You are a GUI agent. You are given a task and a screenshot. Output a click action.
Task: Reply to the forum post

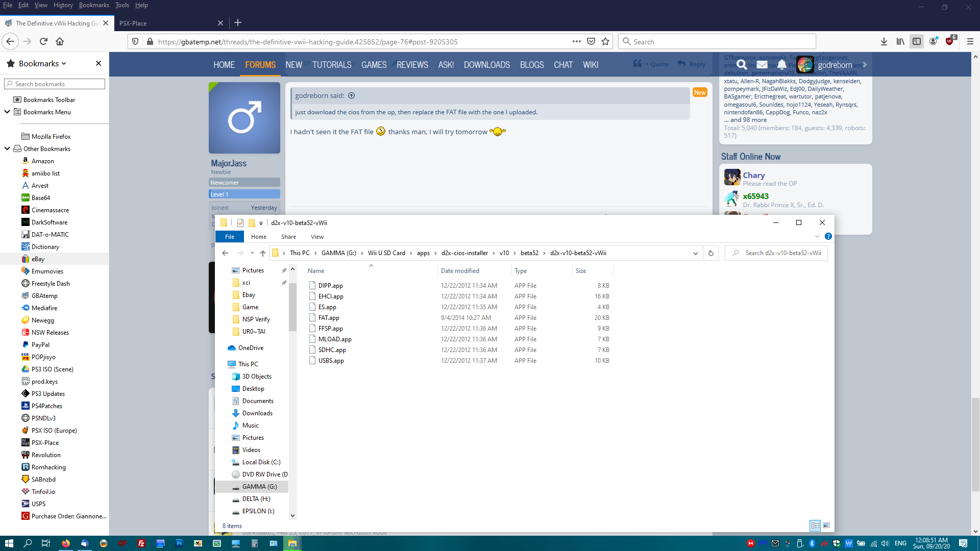[x=692, y=64]
